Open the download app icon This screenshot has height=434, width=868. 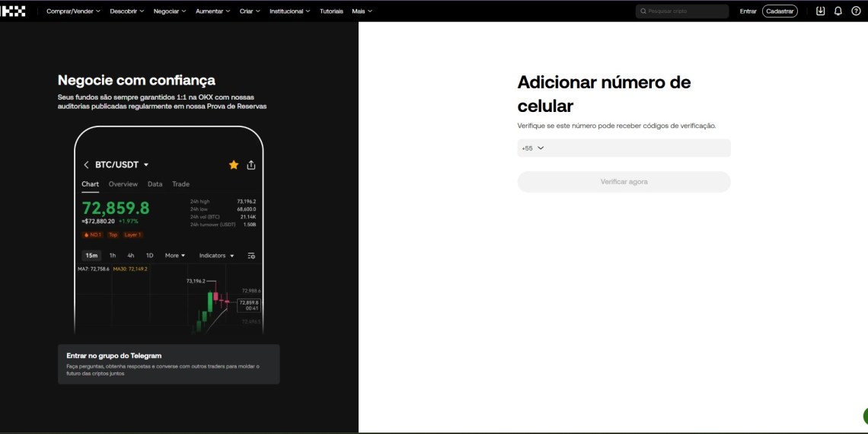click(820, 11)
